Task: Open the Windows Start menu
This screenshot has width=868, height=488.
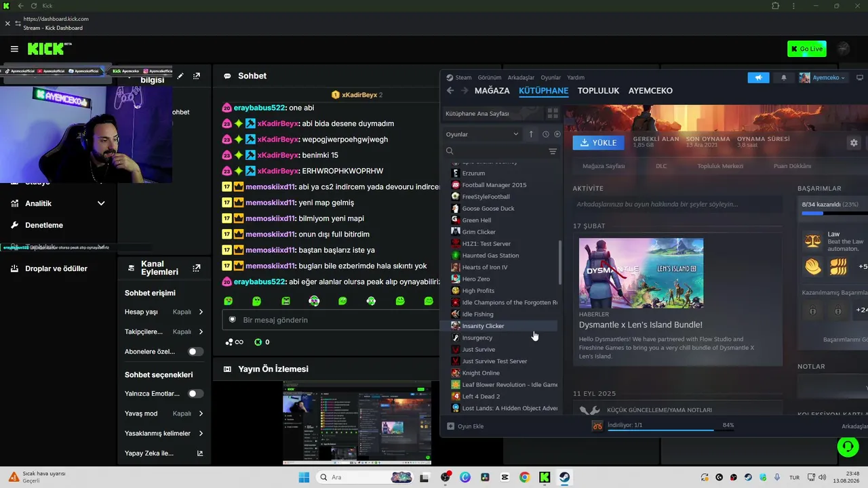Action: tap(303, 477)
